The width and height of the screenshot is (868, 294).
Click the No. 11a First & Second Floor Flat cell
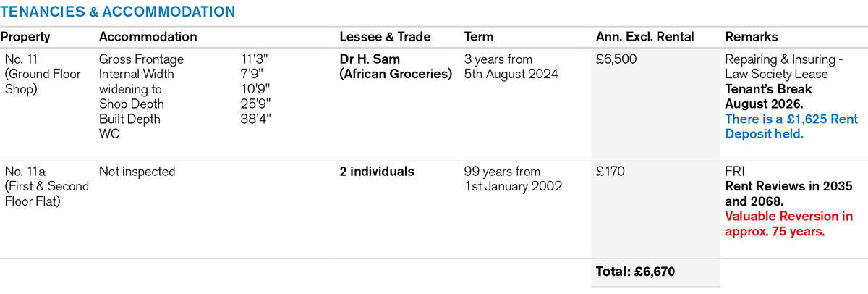click(46, 186)
